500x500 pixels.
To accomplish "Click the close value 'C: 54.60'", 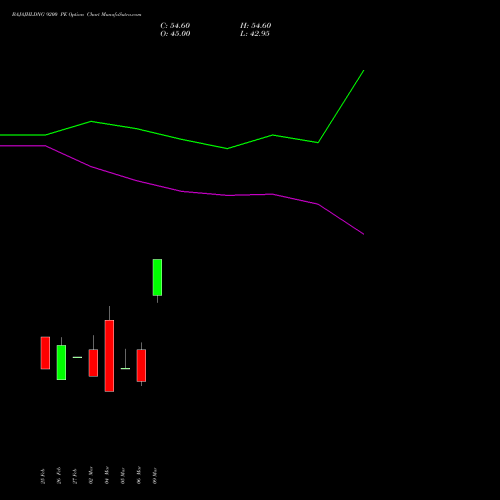I will (175, 26).
